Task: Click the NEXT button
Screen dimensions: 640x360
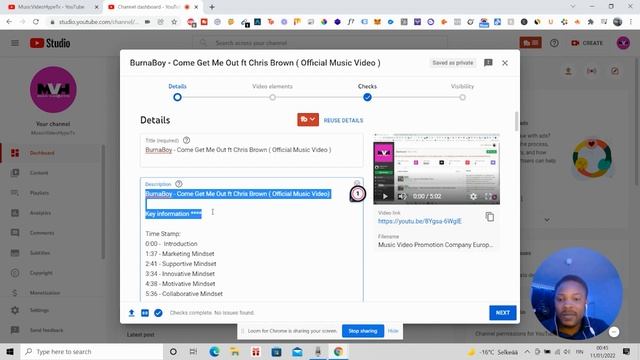Action: point(502,313)
